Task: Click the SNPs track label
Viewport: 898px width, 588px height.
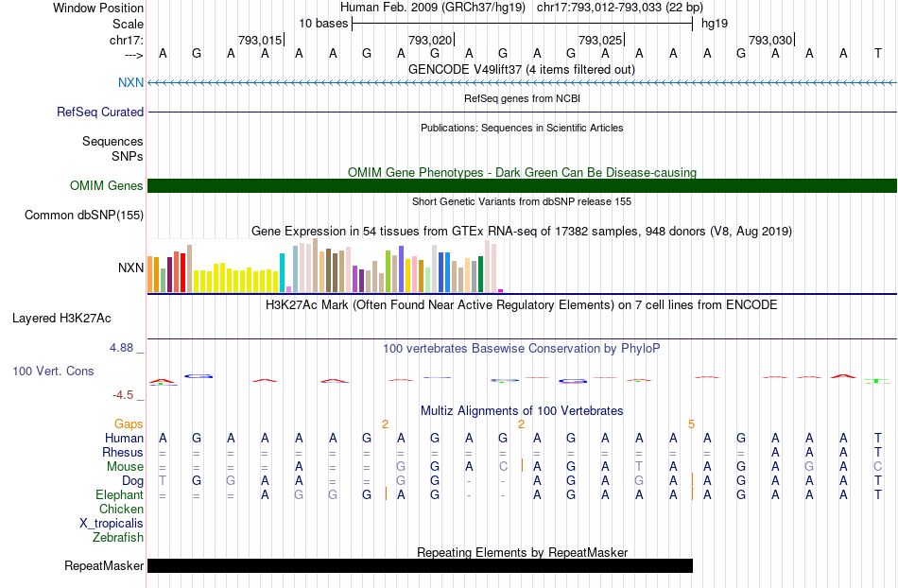Action: coord(128,156)
